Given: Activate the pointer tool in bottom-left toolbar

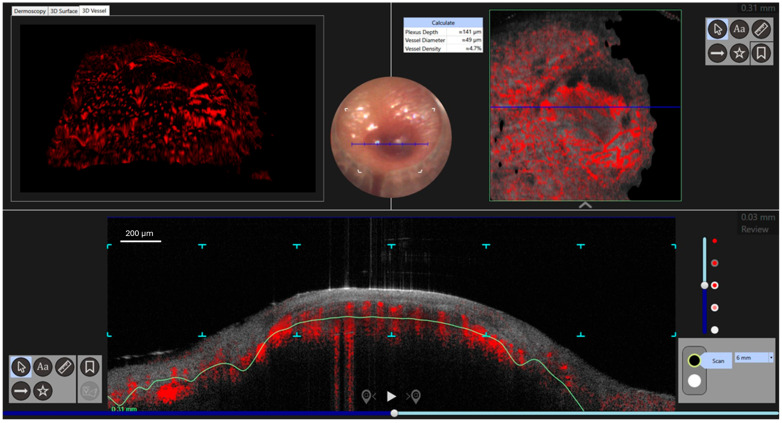Looking at the screenshot, I should click(21, 367).
